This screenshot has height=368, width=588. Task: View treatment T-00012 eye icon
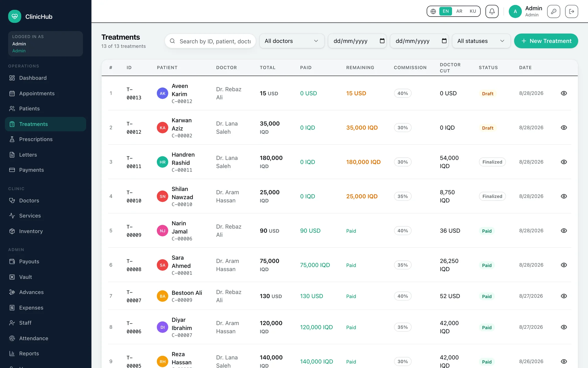point(564,128)
